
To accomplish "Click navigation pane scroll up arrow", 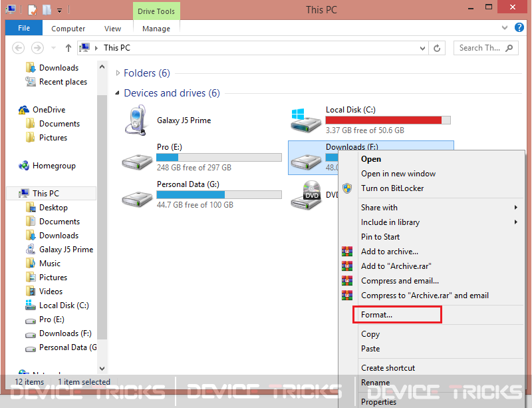I will click(x=102, y=67).
